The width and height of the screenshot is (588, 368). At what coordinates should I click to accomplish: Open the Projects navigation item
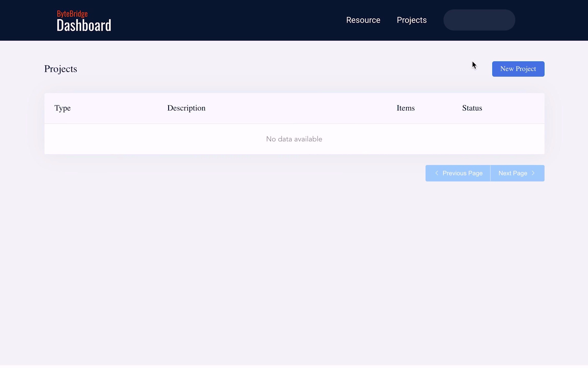click(x=411, y=20)
